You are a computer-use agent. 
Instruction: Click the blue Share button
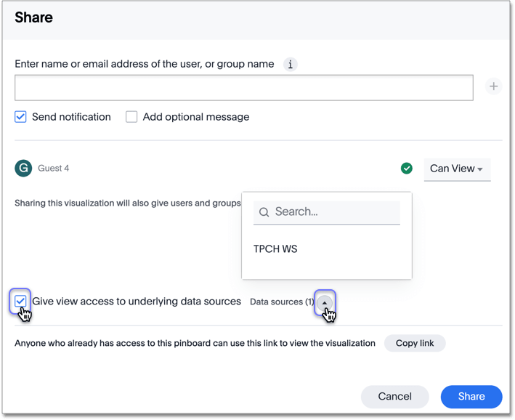(x=471, y=396)
